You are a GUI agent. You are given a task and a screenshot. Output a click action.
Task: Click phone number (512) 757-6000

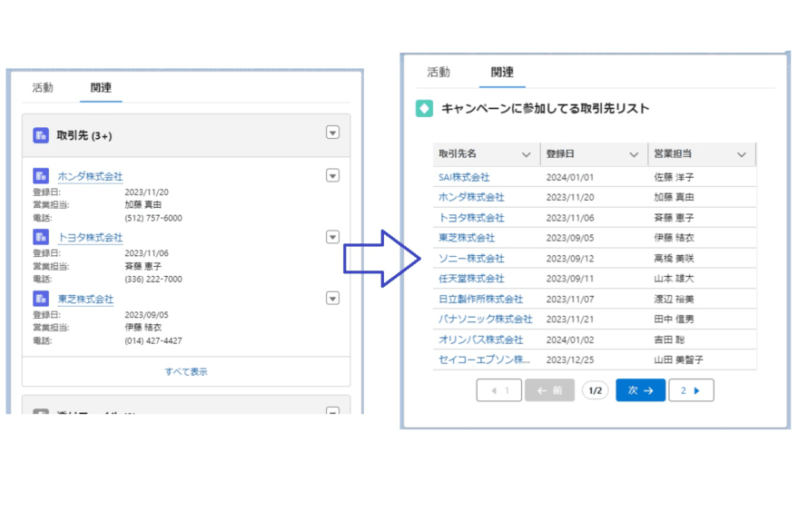(153, 218)
